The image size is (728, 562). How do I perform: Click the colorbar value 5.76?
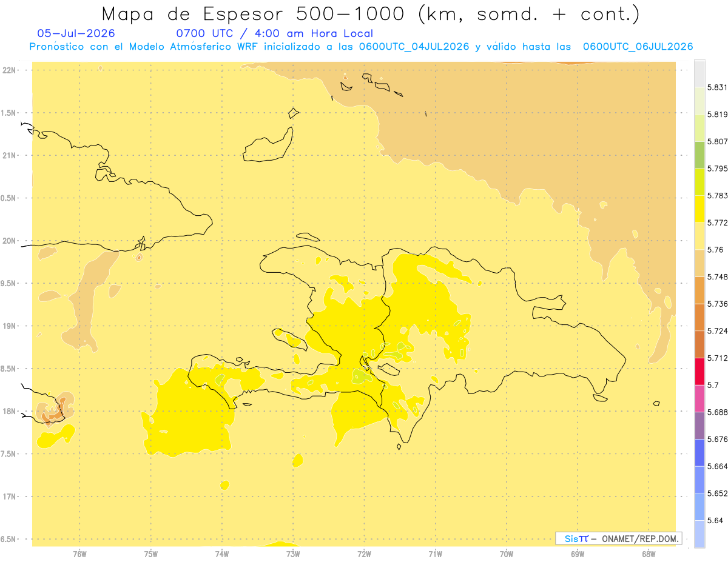(x=715, y=250)
